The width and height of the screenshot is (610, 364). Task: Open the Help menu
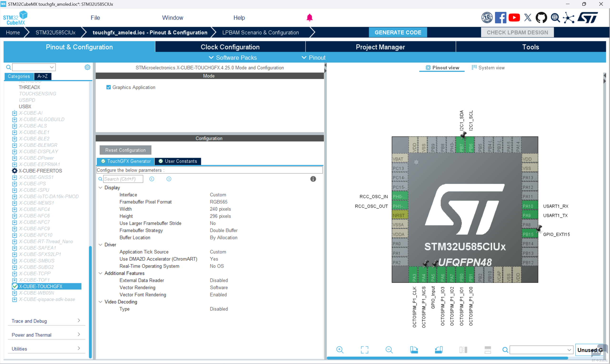click(x=239, y=18)
